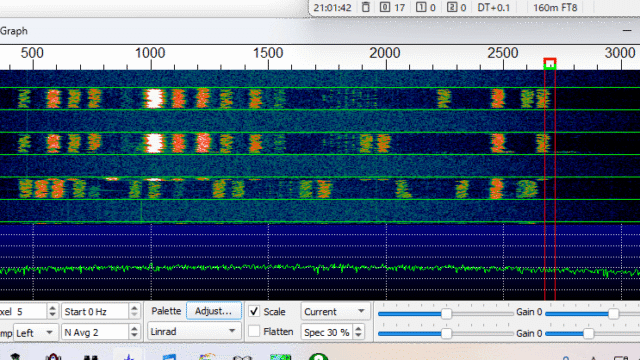
Task: Open the green circle taskbar icon
Action: click(x=318, y=357)
